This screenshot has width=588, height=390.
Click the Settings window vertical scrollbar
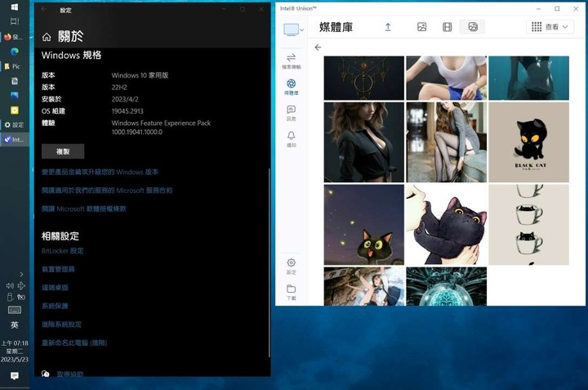(269, 262)
